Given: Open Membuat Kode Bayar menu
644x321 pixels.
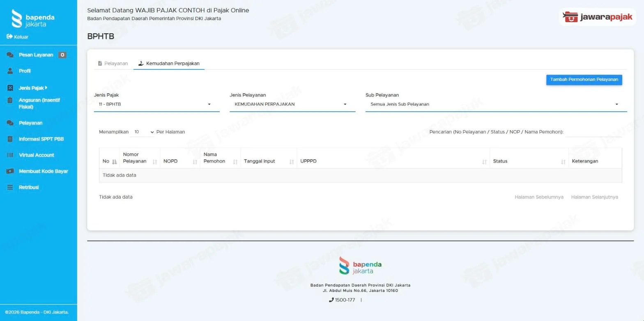Looking at the screenshot, I should coord(43,171).
